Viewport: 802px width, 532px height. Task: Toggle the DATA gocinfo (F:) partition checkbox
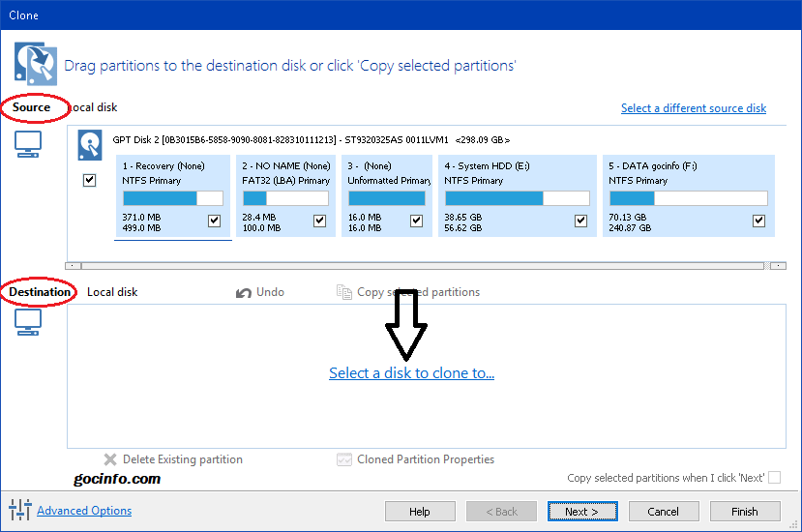click(758, 221)
